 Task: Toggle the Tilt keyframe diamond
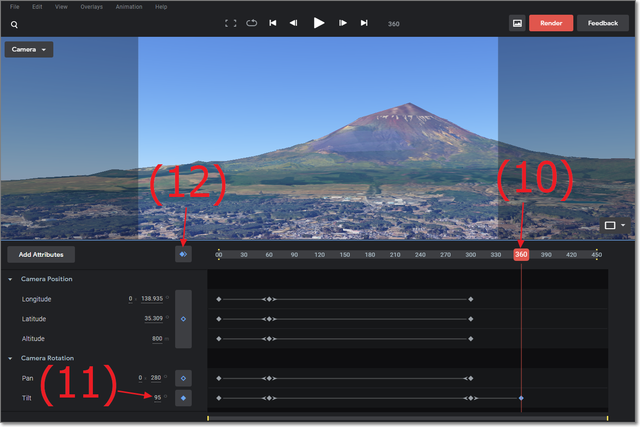183,398
